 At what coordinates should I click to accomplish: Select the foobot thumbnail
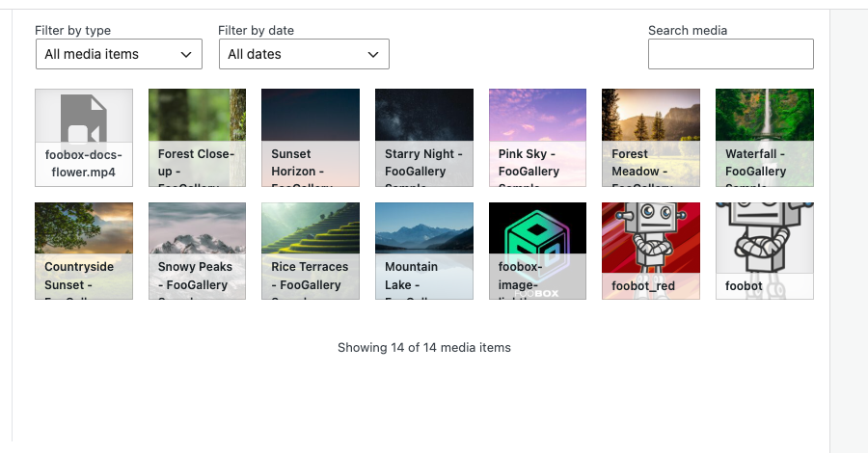tap(765, 252)
